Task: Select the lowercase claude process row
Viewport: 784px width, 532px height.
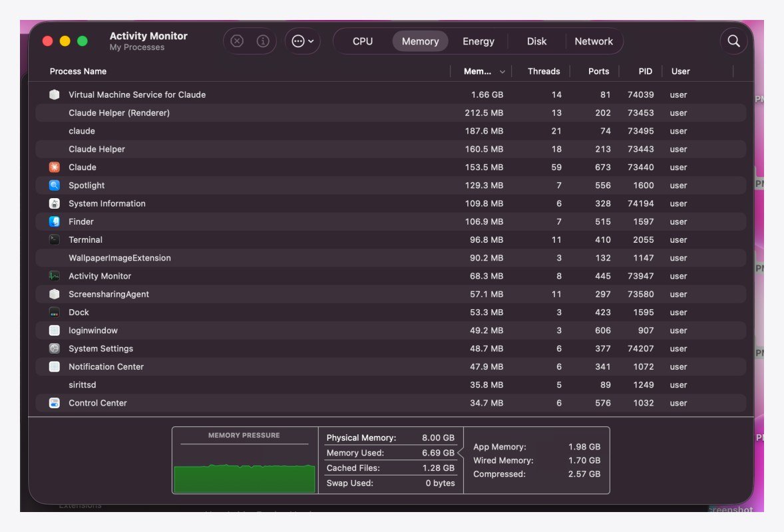Action: coord(391,131)
